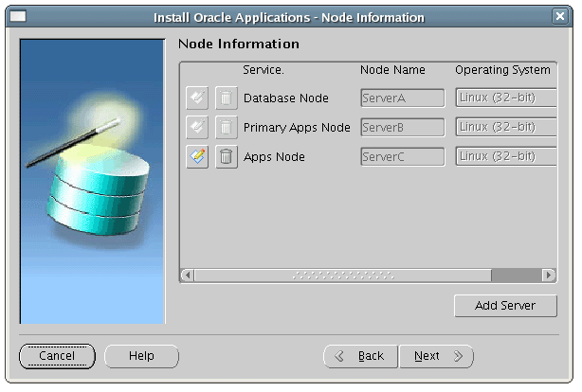
Task: Open the Help for this screen
Action: point(141,356)
